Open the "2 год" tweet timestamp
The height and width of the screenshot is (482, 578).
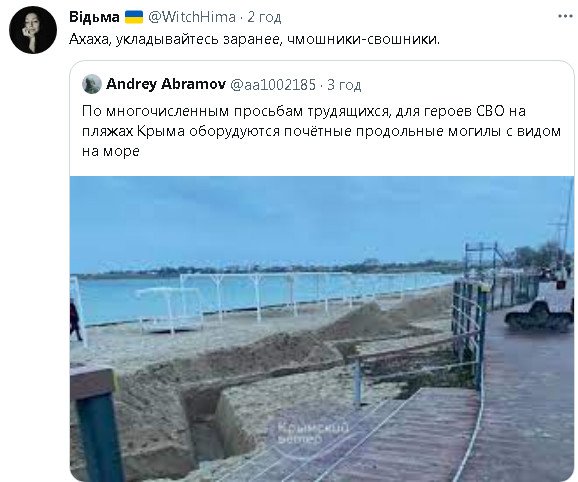pyautogui.click(x=264, y=17)
